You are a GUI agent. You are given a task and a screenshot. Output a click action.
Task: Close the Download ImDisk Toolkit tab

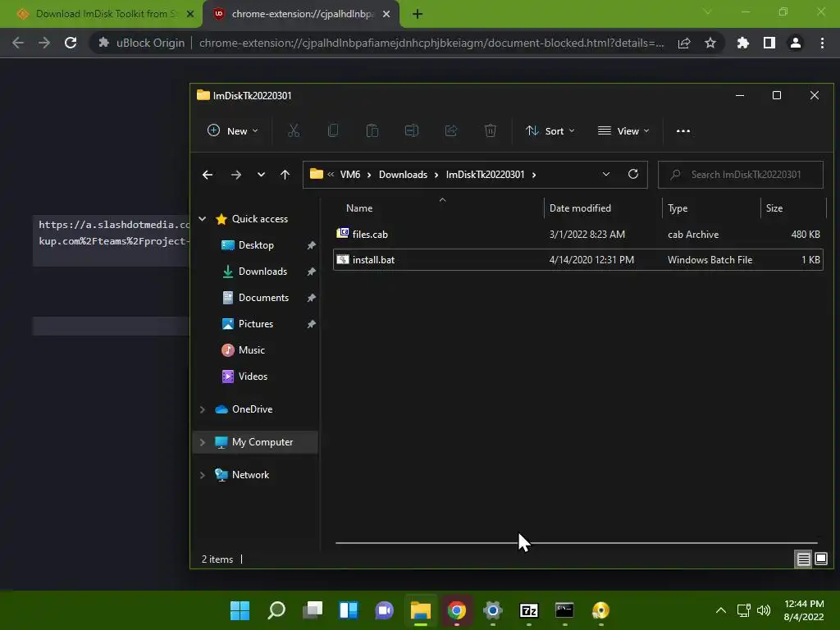point(189,14)
